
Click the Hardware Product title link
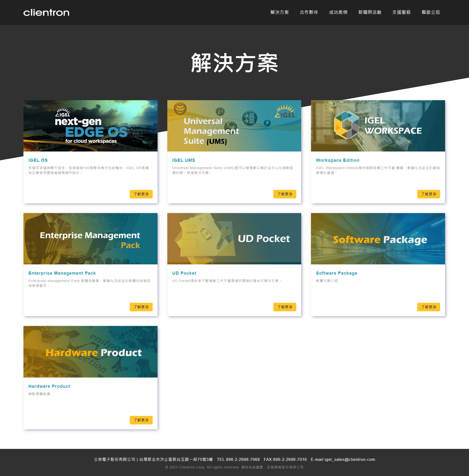tap(49, 386)
